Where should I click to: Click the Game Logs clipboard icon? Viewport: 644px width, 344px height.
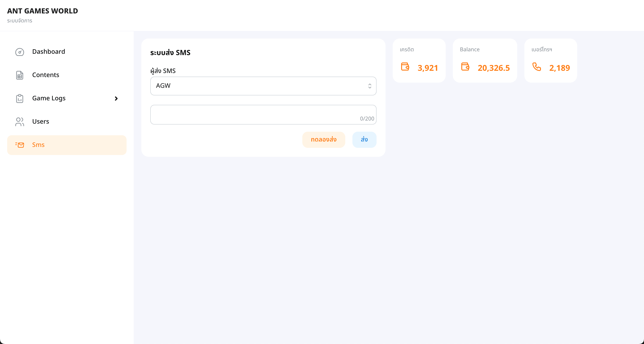(x=19, y=98)
